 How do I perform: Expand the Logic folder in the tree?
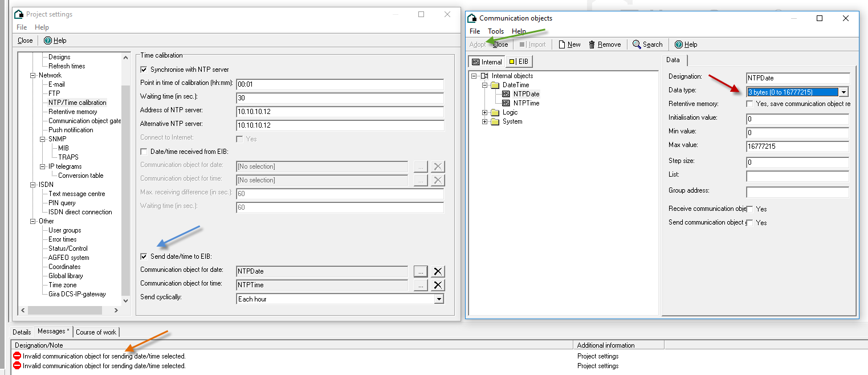pyautogui.click(x=484, y=112)
